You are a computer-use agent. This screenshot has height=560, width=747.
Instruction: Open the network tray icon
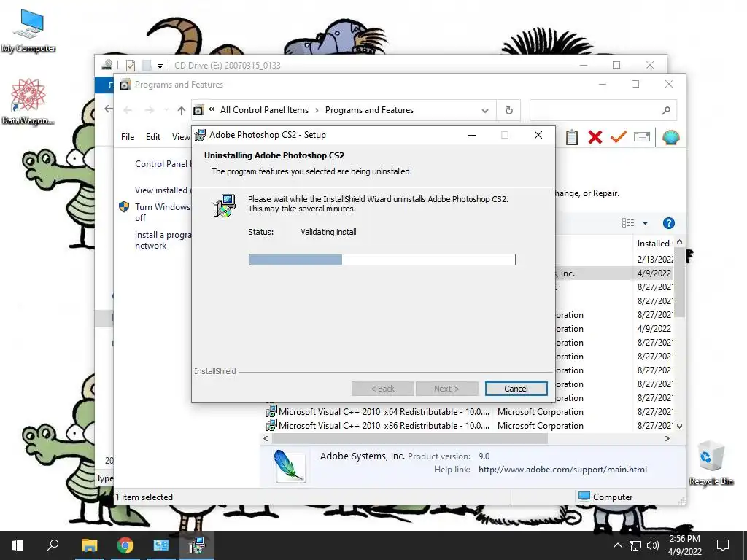tap(635, 545)
